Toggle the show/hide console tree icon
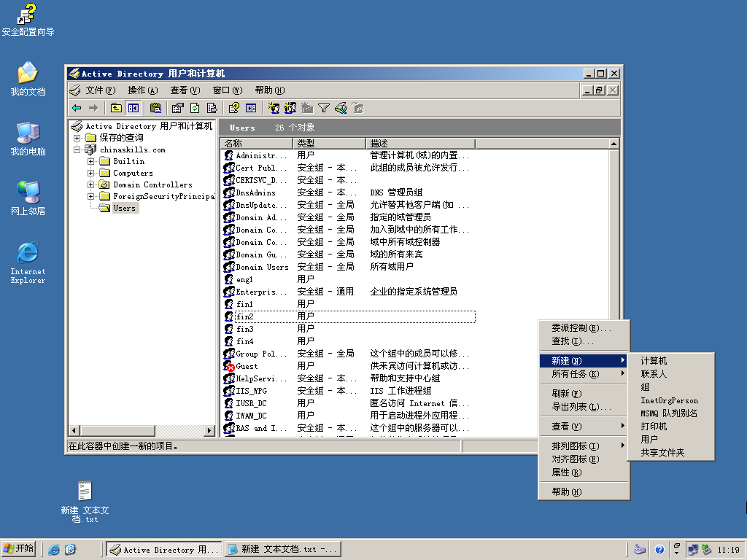The width and height of the screenshot is (747, 560). [133, 108]
